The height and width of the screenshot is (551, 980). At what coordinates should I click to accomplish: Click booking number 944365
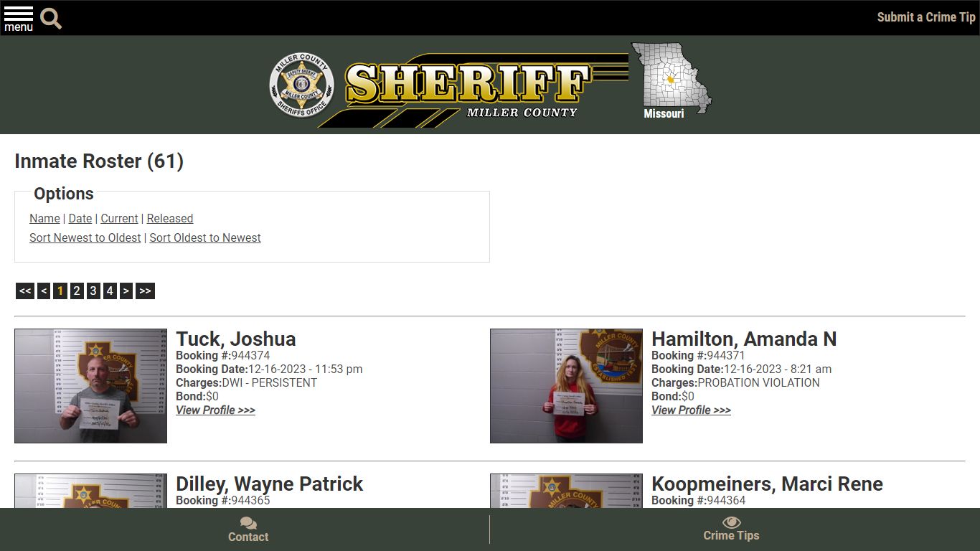click(x=250, y=500)
